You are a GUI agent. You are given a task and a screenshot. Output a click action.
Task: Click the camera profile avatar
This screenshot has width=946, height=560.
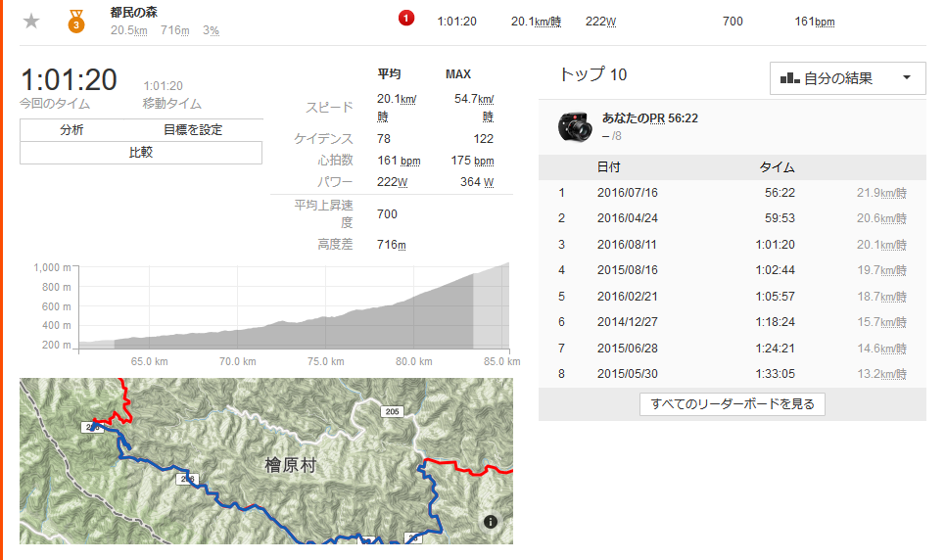(575, 126)
